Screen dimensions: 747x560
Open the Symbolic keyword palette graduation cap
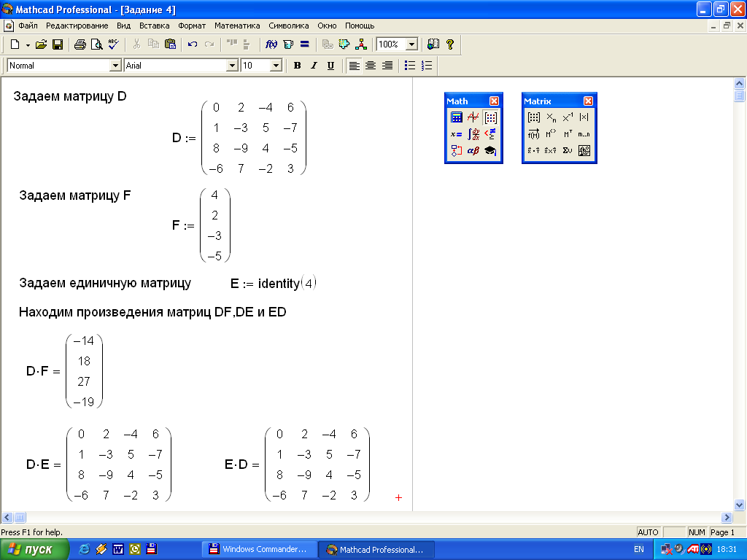490,151
